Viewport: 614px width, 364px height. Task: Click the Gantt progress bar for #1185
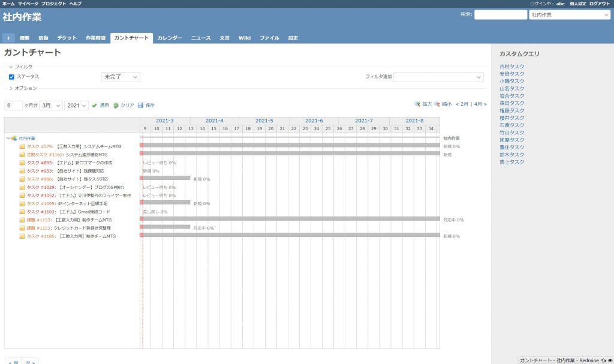(x=290, y=235)
